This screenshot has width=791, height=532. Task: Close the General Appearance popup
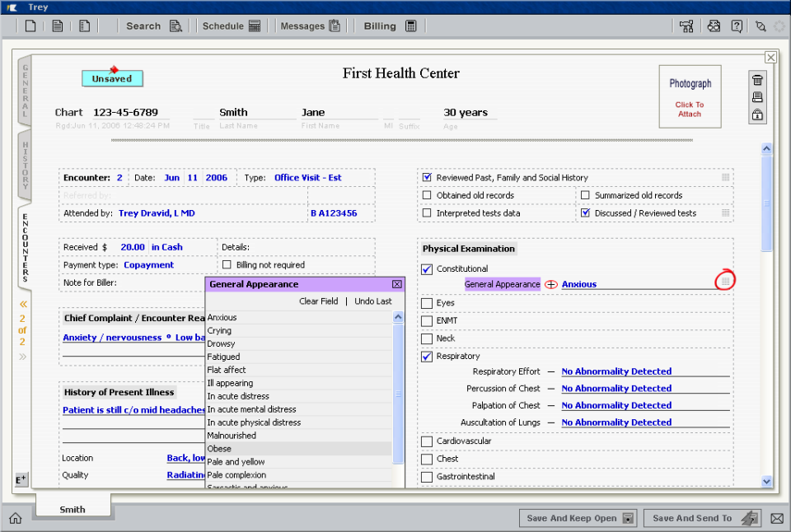[x=397, y=284]
